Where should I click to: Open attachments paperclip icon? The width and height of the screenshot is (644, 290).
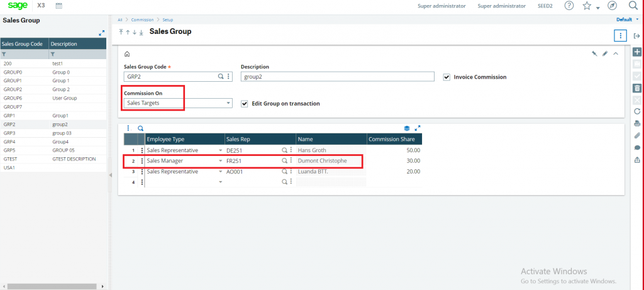click(x=637, y=135)
